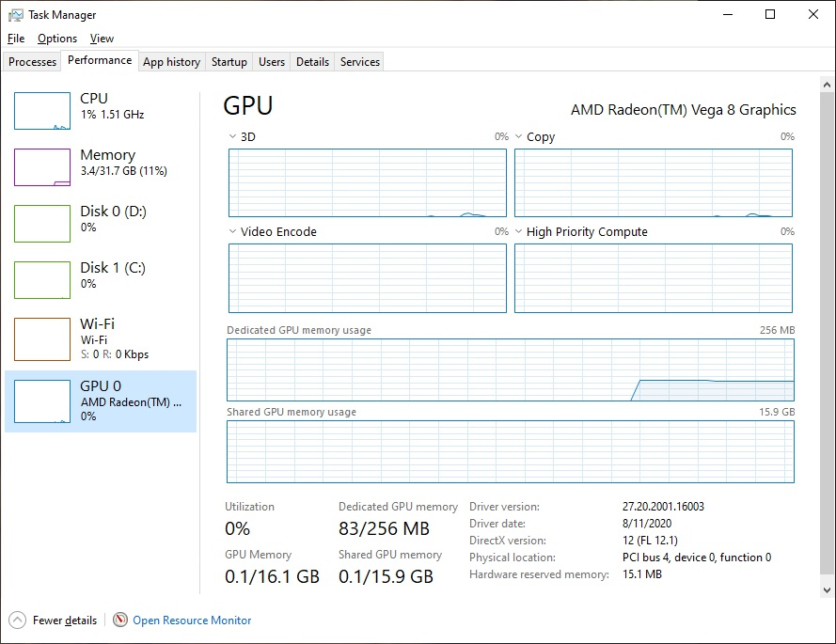This screenshot has height=644, width=836.
Task: Select the Disk 0 (D:) mini graph
Action: tap(42, 224)
